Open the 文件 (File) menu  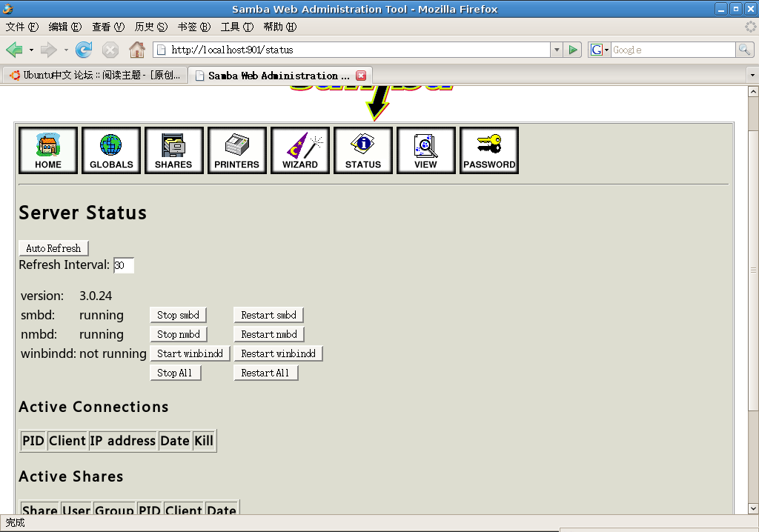click(22, 27)
